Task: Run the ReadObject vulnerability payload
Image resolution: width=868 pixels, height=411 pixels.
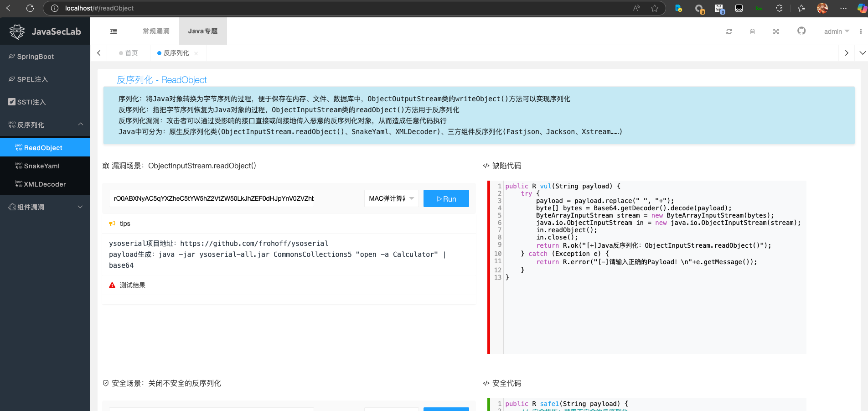Action: [446, 198]
